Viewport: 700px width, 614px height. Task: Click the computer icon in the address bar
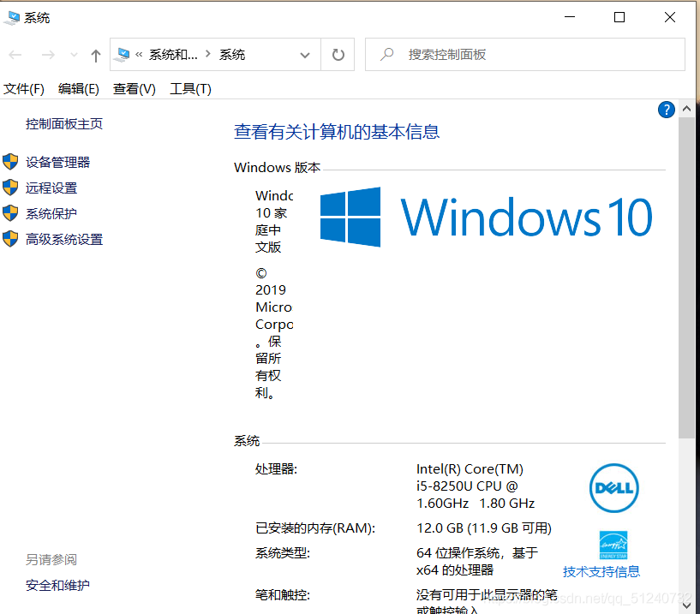click(x=122, y=55)
